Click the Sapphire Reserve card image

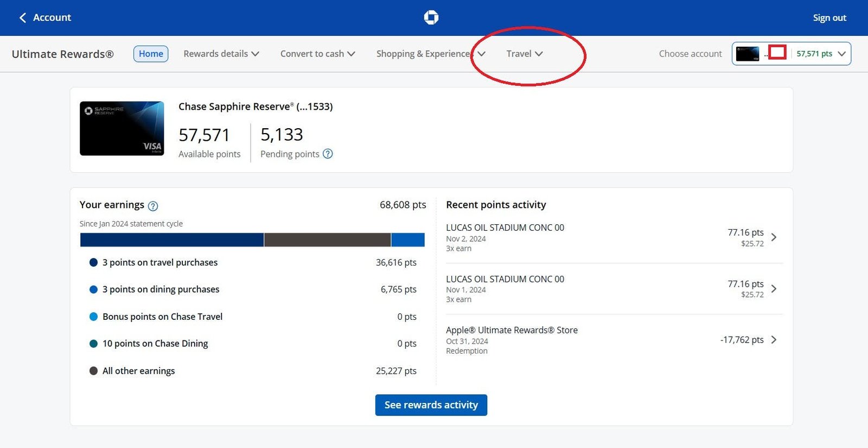point(122,128)
